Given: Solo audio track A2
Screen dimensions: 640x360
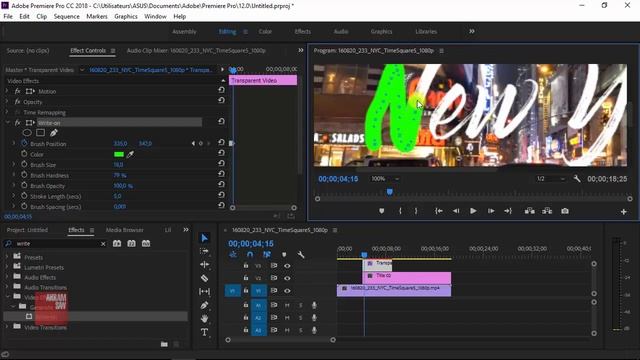Looking at the screenshot, I should tap(301, 318).
